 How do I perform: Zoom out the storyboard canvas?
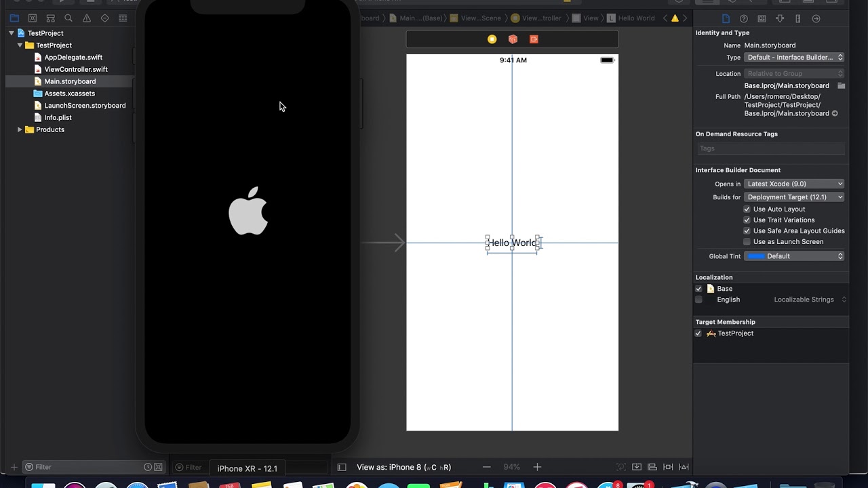pos(486,467)
